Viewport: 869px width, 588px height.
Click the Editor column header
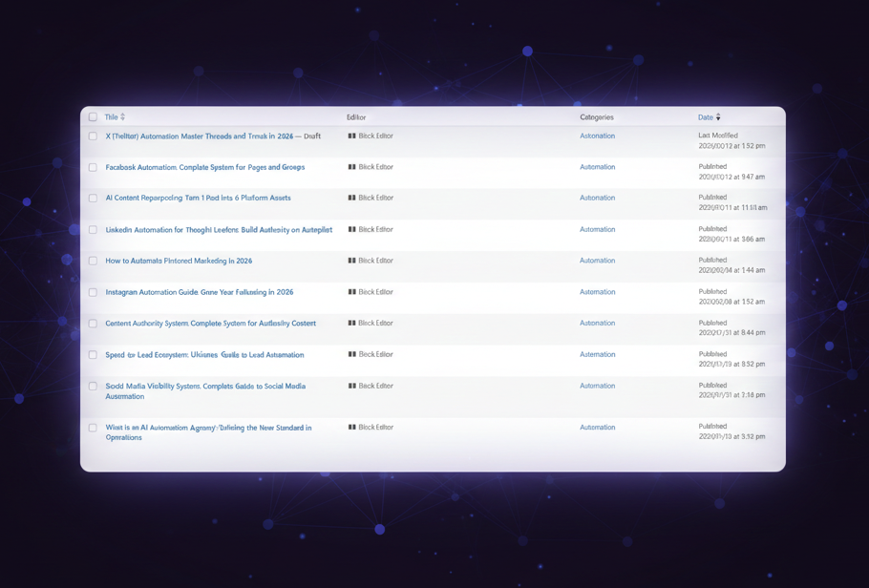pos(356,117)
